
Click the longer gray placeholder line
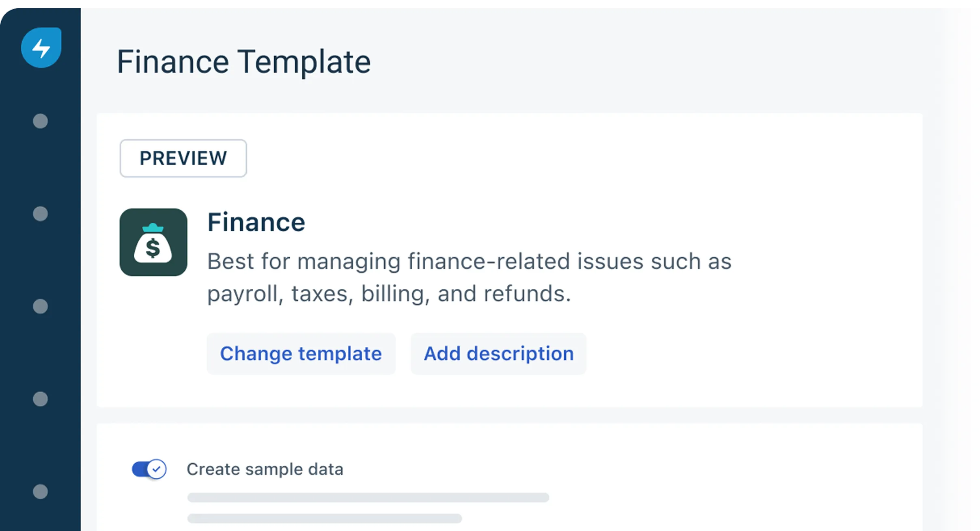[368, 497]
